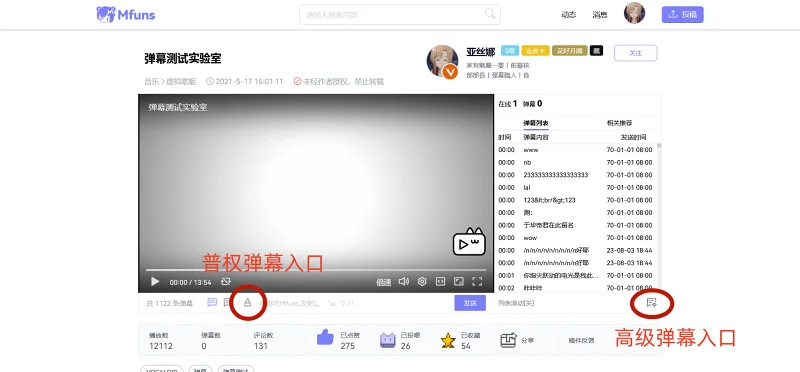800x372 pixels.
Task: Open the 分享 share icon
Action: point(508,340)
